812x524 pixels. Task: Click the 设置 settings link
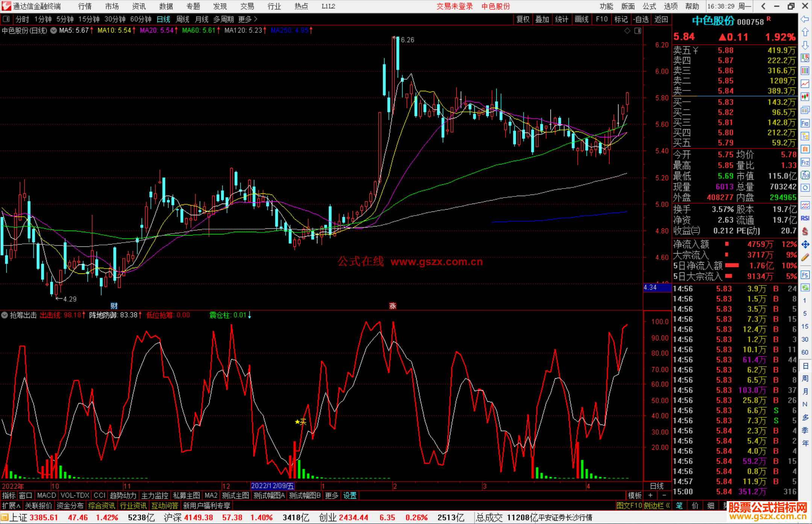(350, 495)
